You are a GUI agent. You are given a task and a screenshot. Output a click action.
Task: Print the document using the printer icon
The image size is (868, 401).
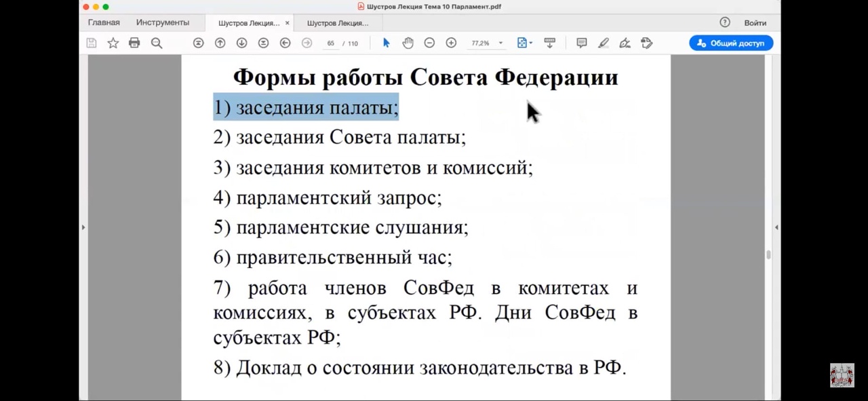[x=134, y=43]
